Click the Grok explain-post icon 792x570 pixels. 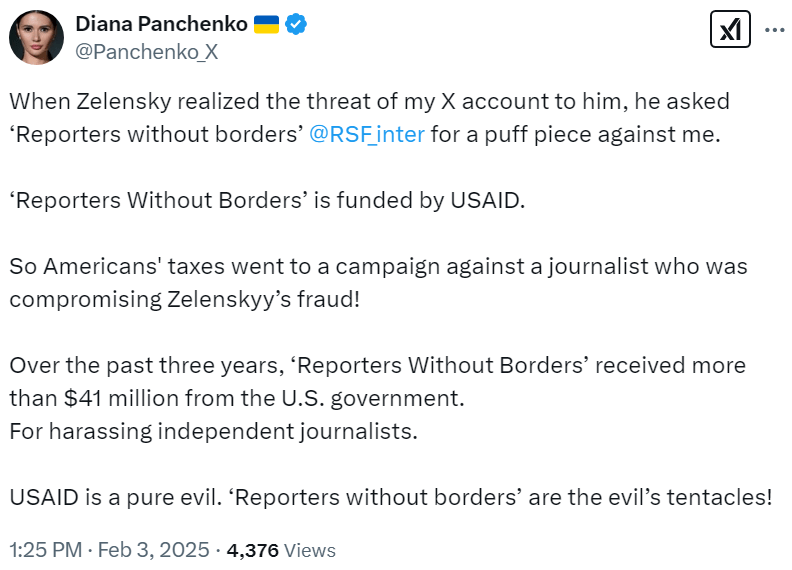point(730,31)
